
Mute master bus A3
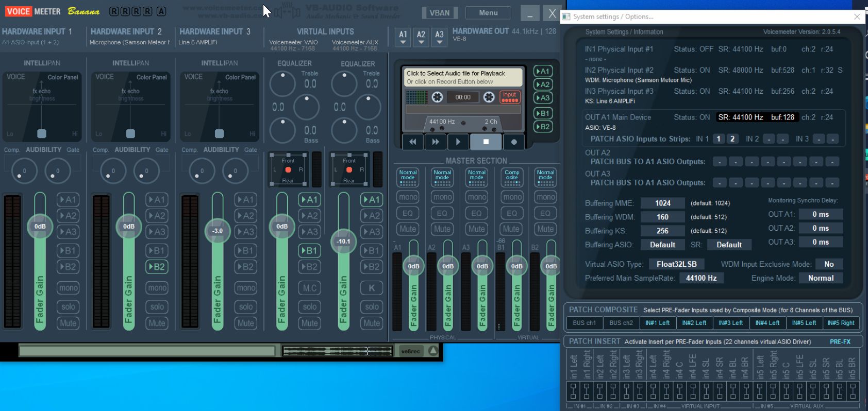tap(476, 229)
